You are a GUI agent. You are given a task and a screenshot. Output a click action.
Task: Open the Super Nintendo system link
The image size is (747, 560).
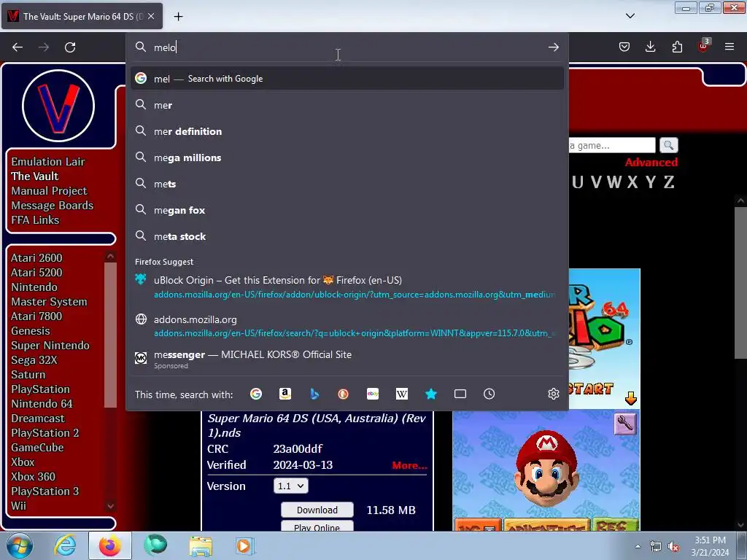[x=50, y=345]
